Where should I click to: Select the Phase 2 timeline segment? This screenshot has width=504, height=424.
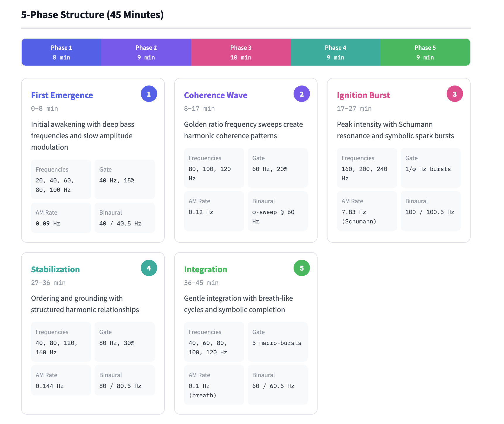coord(146,52)
